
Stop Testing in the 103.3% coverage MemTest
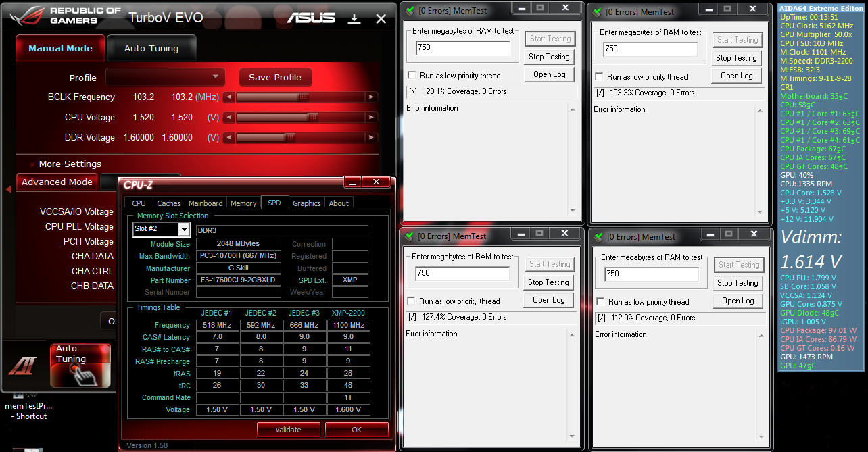pos(736,58)
